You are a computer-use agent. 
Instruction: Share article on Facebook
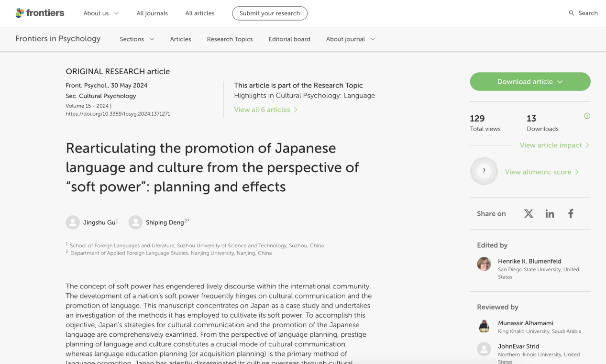(571, 214)
